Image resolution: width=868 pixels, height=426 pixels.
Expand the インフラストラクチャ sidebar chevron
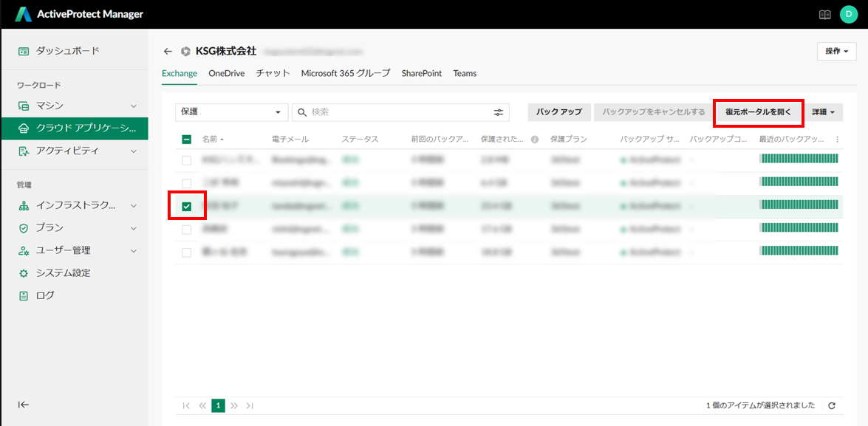[x=134, y=206]
